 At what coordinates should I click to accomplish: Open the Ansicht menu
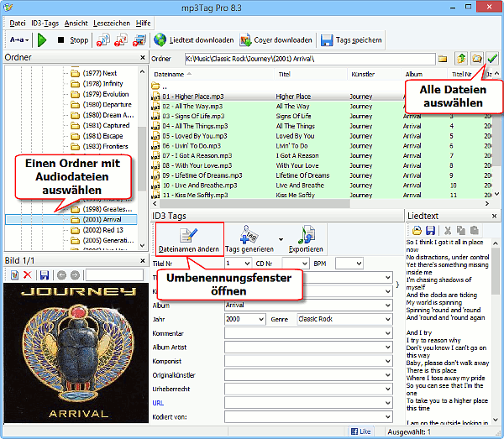76,24
